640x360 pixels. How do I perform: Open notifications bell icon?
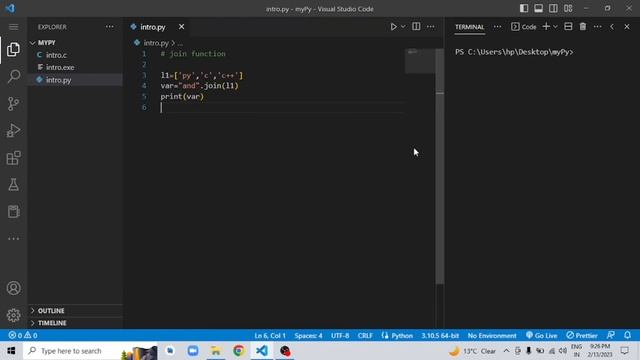tap(627, 335)
